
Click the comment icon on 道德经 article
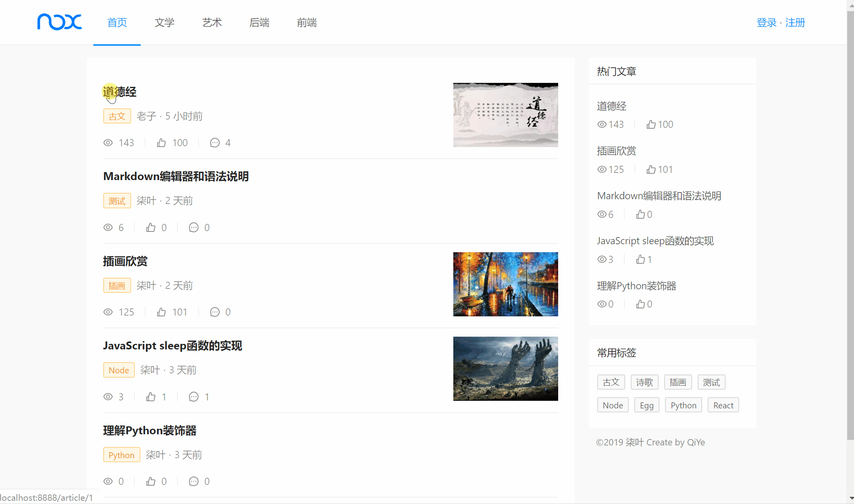(214, 143)
